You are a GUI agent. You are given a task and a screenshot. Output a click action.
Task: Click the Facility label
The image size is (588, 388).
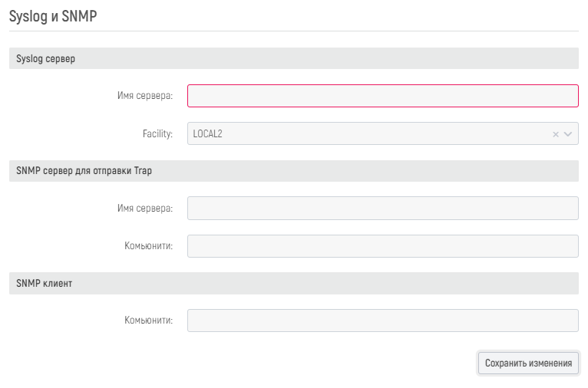157,134
